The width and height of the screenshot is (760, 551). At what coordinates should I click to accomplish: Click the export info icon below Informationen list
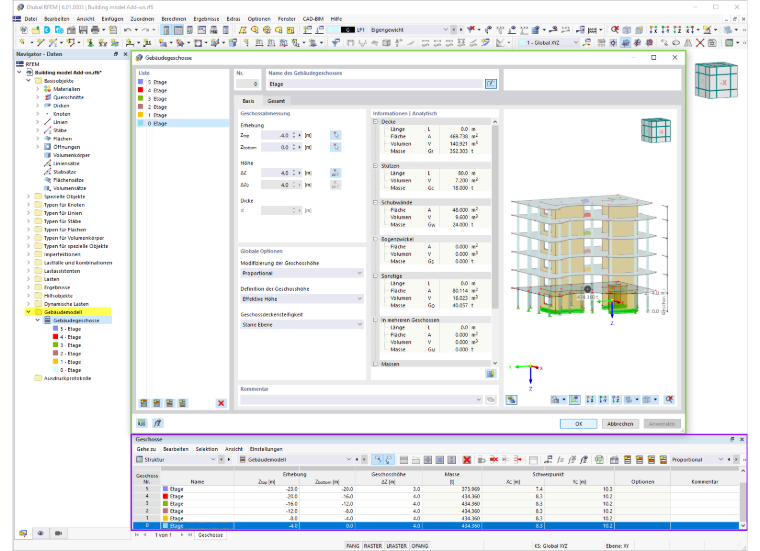click(491, 374)
